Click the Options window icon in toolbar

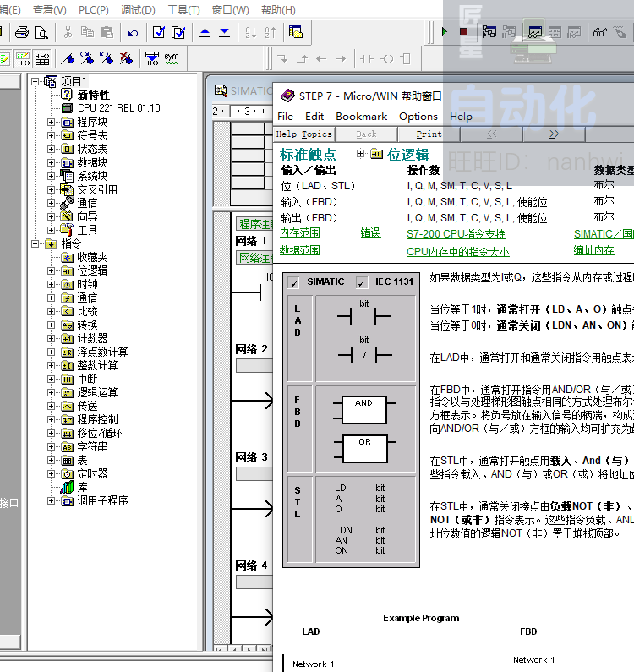(296, 32)
